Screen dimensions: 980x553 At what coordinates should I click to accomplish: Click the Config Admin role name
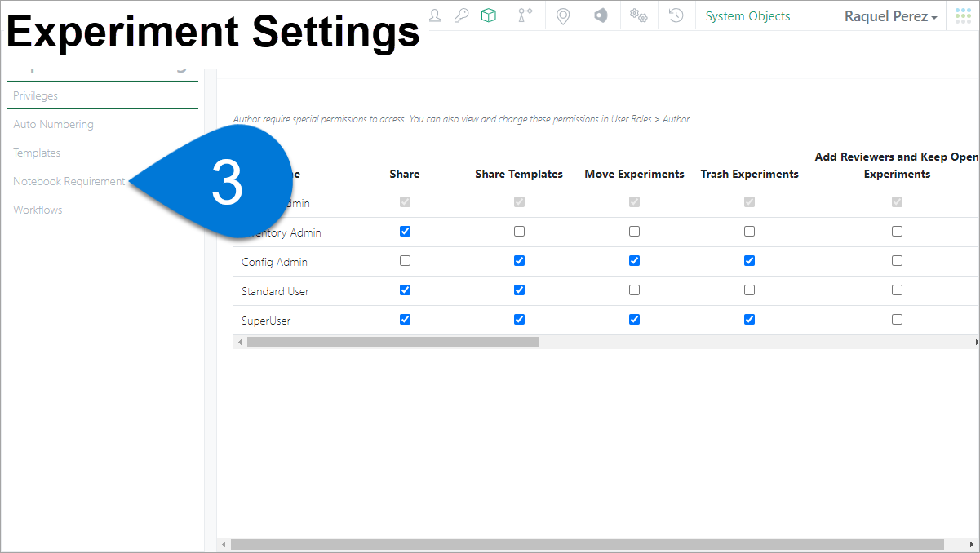(x=274, y=262)
